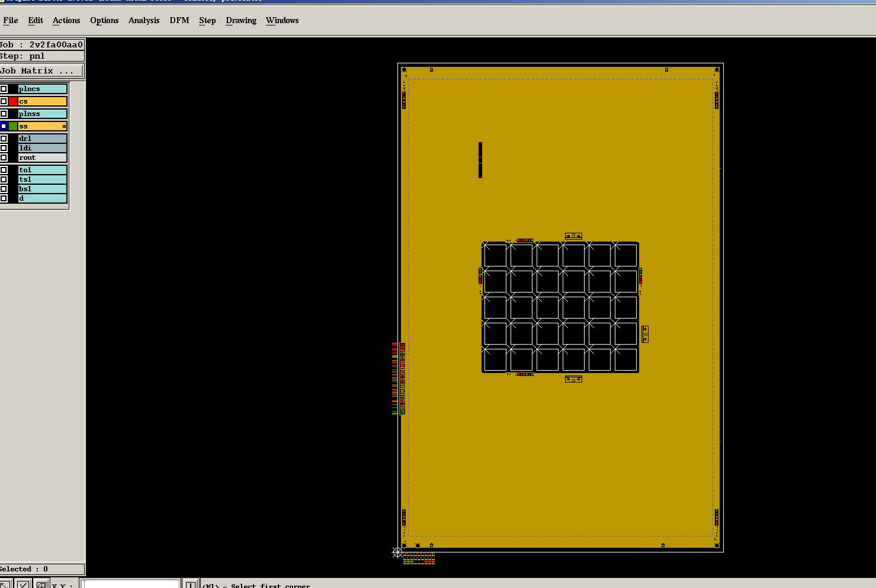Click the coupon symbol below the board array
The width and height of the screenshot is (876, 588).
pyautogui.click(x=573, y=379)
